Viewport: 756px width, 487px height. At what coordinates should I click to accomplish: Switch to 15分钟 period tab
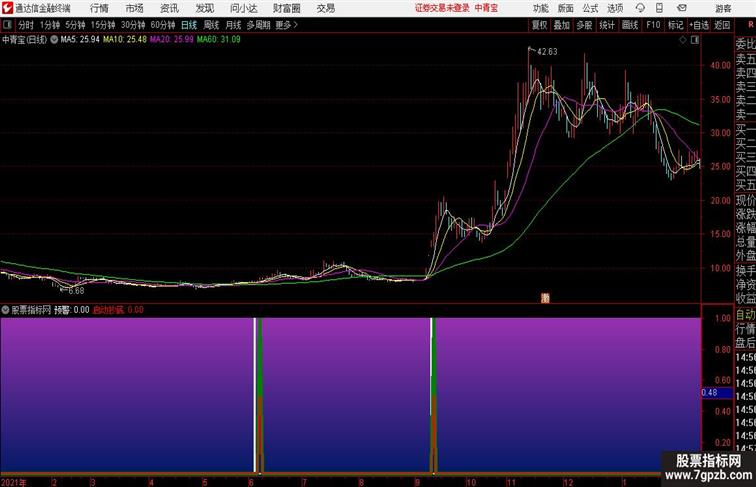pyautogui.click(x=103, y=25)
